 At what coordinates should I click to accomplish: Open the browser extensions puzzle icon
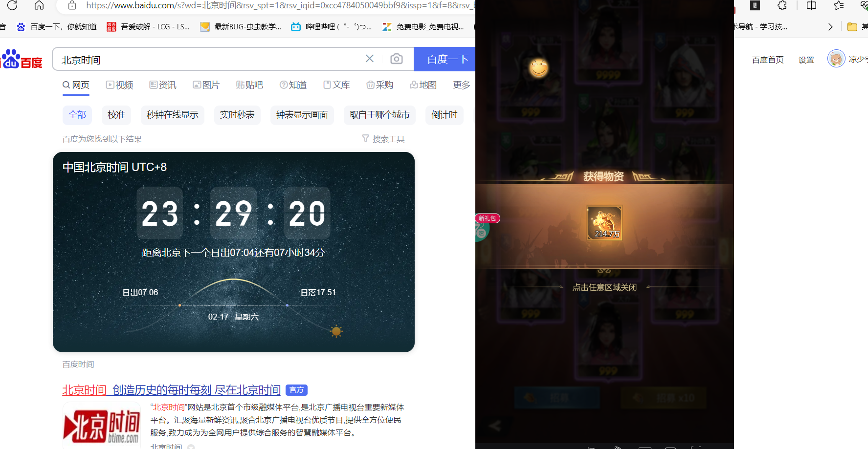pyautogui.click(x=782, y=5)
